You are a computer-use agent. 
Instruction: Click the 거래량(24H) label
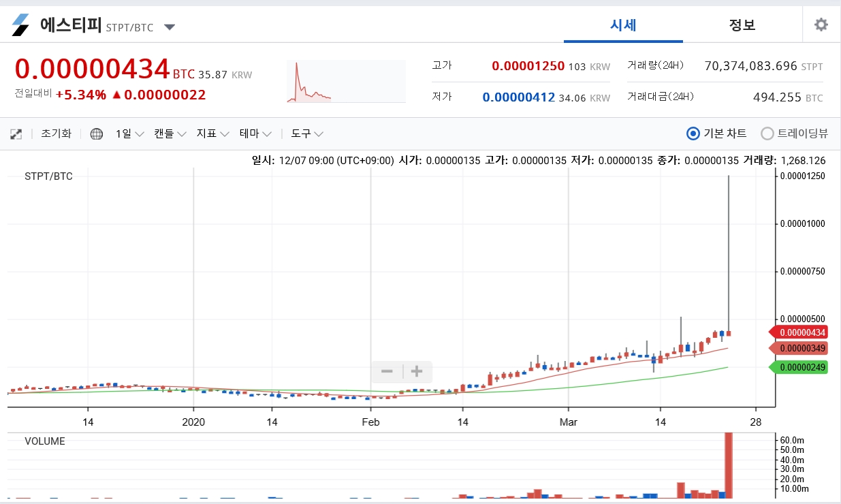(x=655, y=65)
